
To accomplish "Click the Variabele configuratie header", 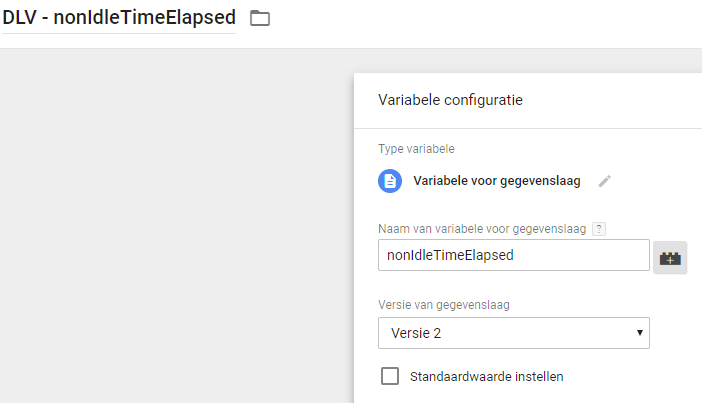I will (450, 100).
